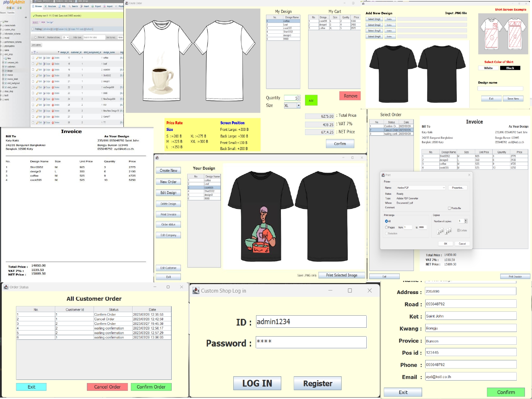
Task: Enable Print to file checkbox
Action: [449, 208]
